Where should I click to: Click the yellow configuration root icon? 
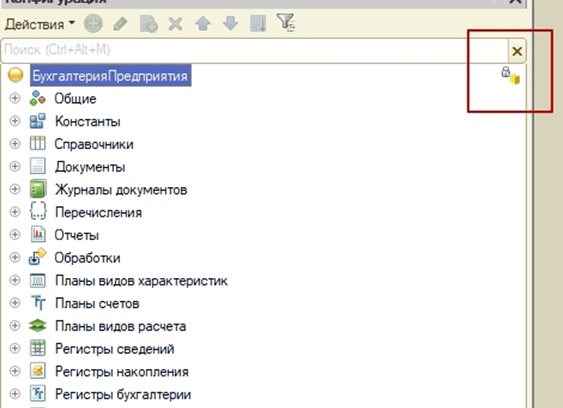(15, 75)
